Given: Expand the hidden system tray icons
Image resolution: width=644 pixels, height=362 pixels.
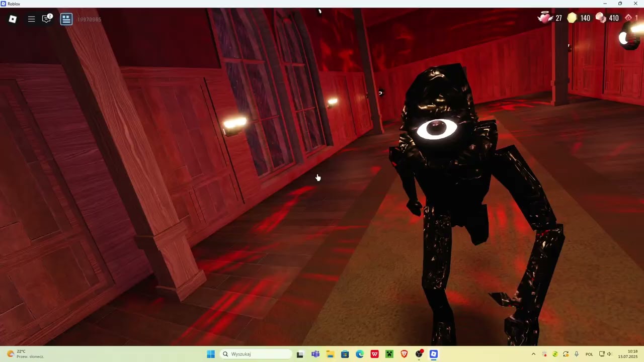Looking at the screenshot, I should (533, 354).
